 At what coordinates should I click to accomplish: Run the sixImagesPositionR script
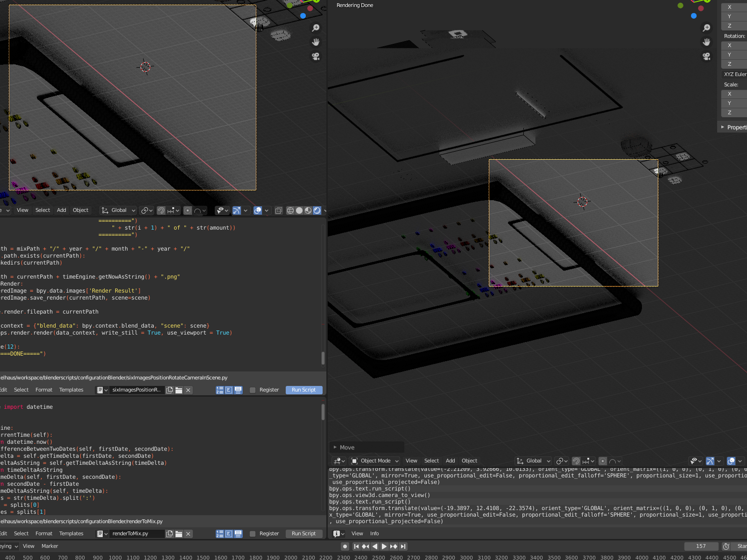pyautogui.click(x=303, y=390)
